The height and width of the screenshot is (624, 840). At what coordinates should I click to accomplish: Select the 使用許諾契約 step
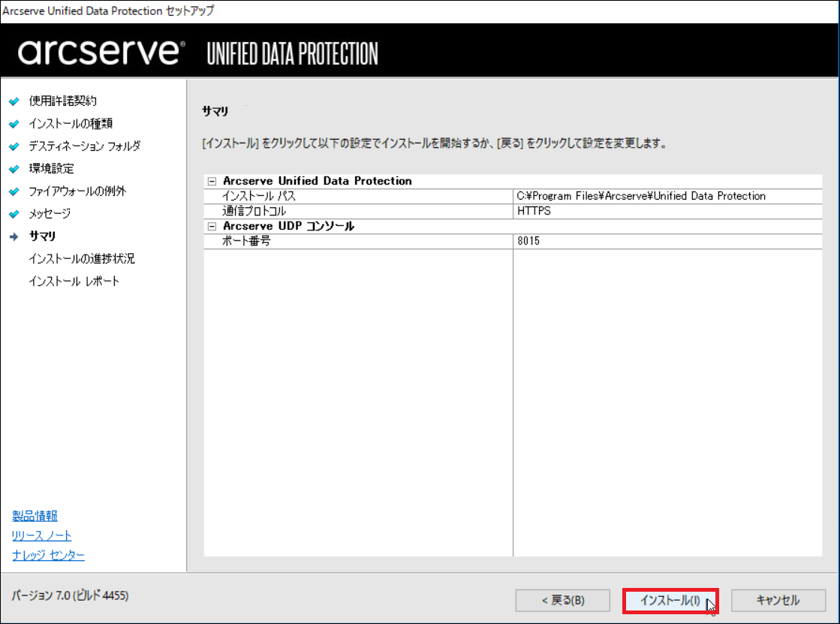tap(62, 101)
